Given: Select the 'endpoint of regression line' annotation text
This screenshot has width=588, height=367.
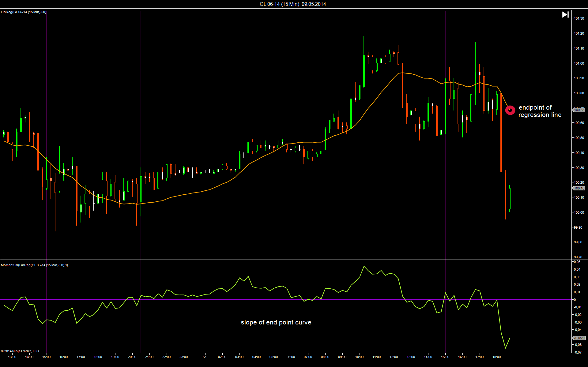Looking at the screenshot, I should click(x=540, y=111).
